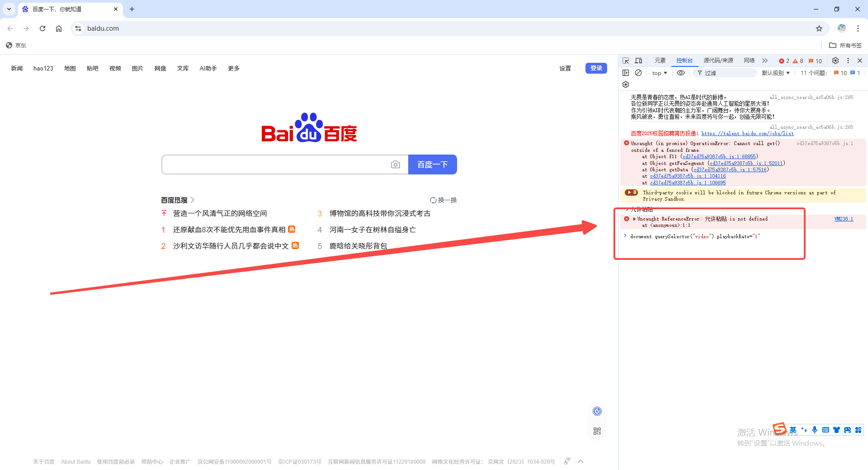The height and width of the screenshot is (470, 868).
Task: Open 新闻 in Baidu navigation
Action: pos(17,68)
